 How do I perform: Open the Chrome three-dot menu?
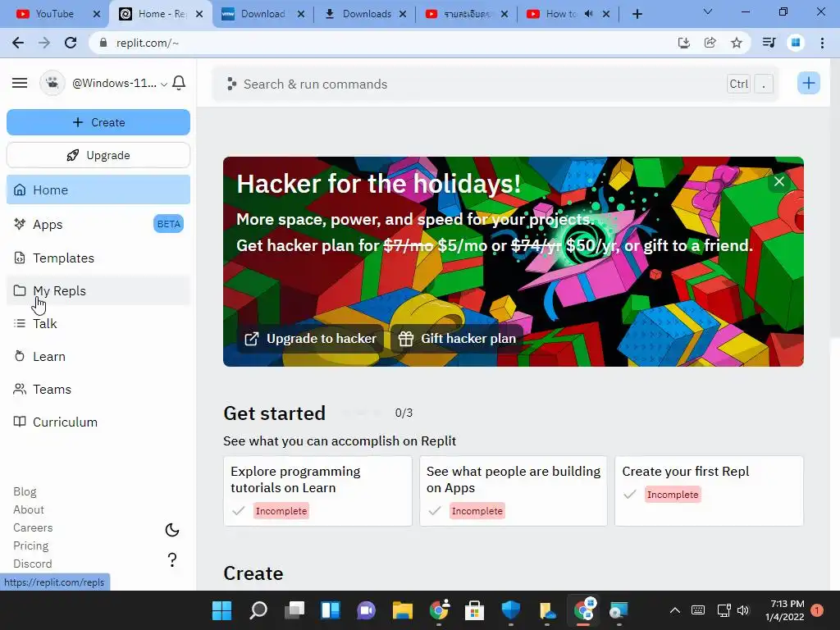click(x=822, y=43)
